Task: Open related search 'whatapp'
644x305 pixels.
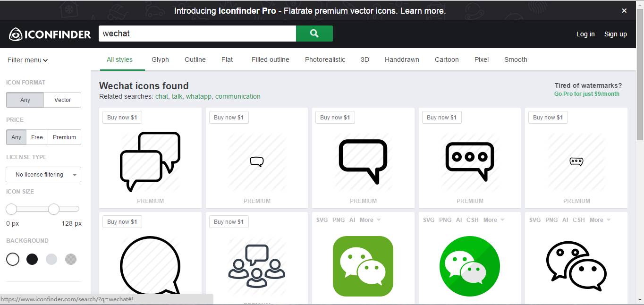Action: 199,96
